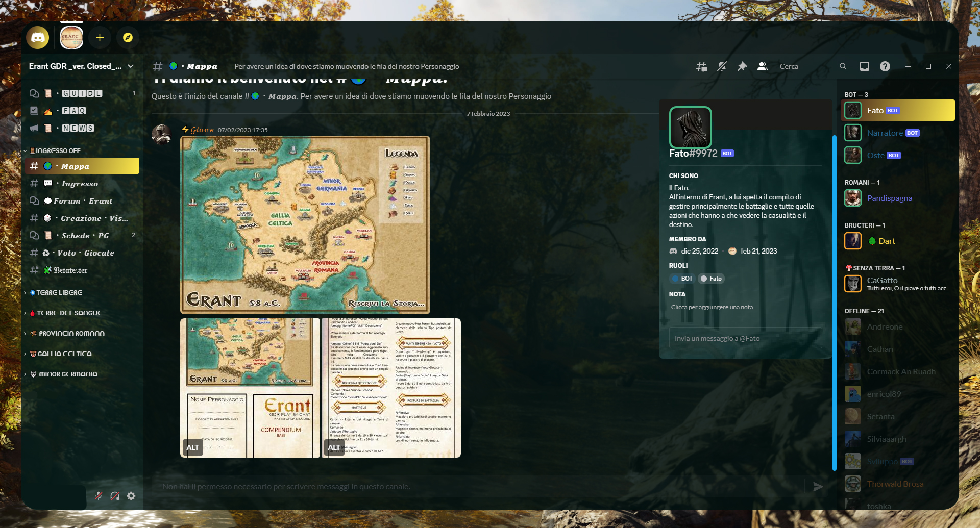This screenshot has height=528, width=980.
Task: Open offline member enricol89
Action: click(x=897, y=394)
